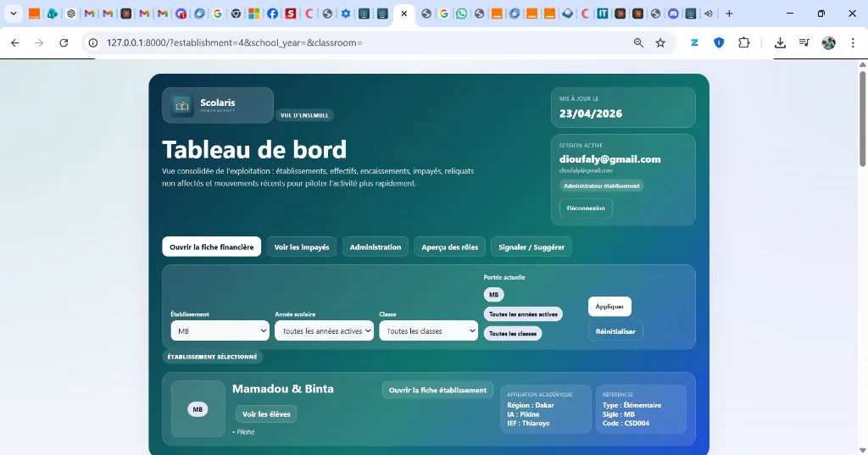Image resolution: width=868 pixels, height=455 pixels.
Task: Open the blue Z extension
Action: (x=694, y=42)
